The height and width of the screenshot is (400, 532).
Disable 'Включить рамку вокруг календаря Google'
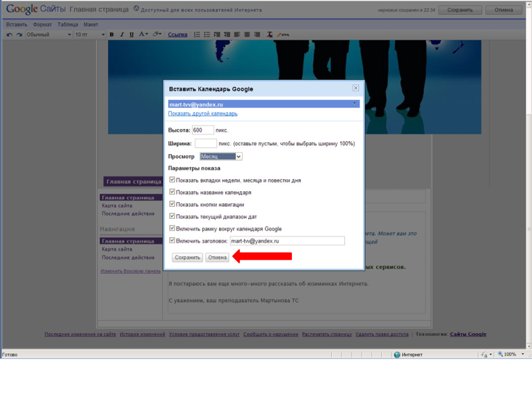(x=172, y=228)
